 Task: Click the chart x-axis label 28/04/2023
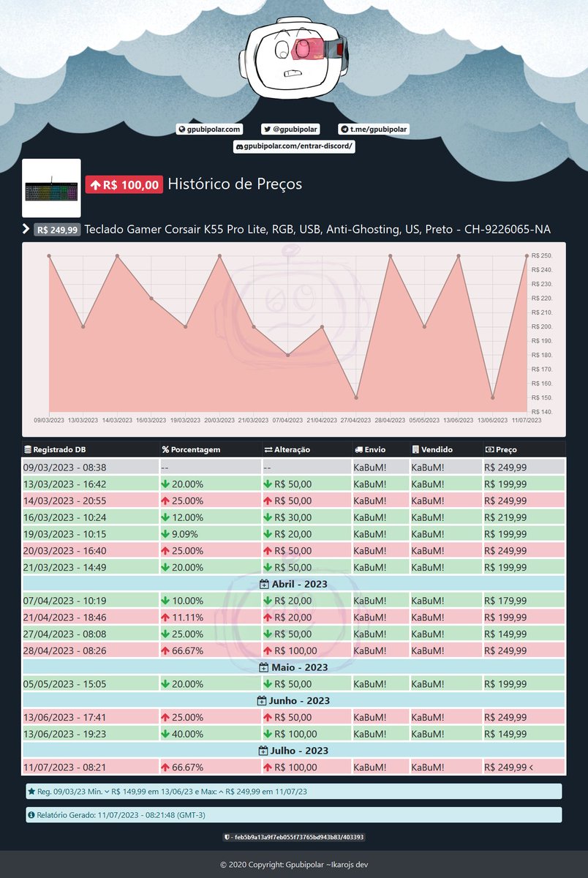(x=390, y=421)
